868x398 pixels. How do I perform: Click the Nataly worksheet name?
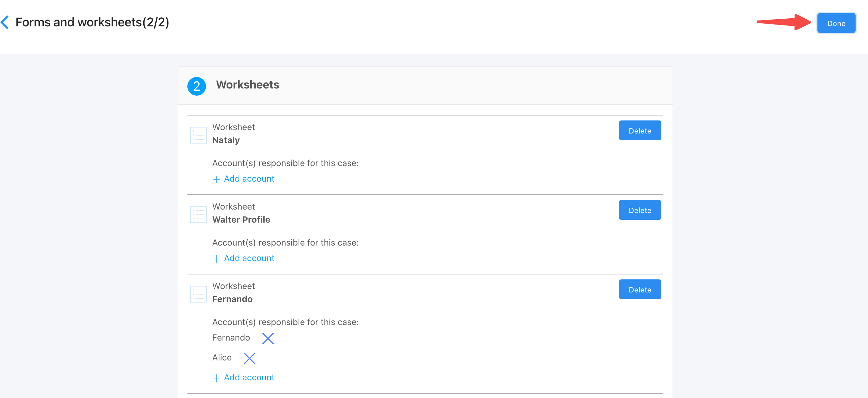pyautogui.click(x=226, y=140)
